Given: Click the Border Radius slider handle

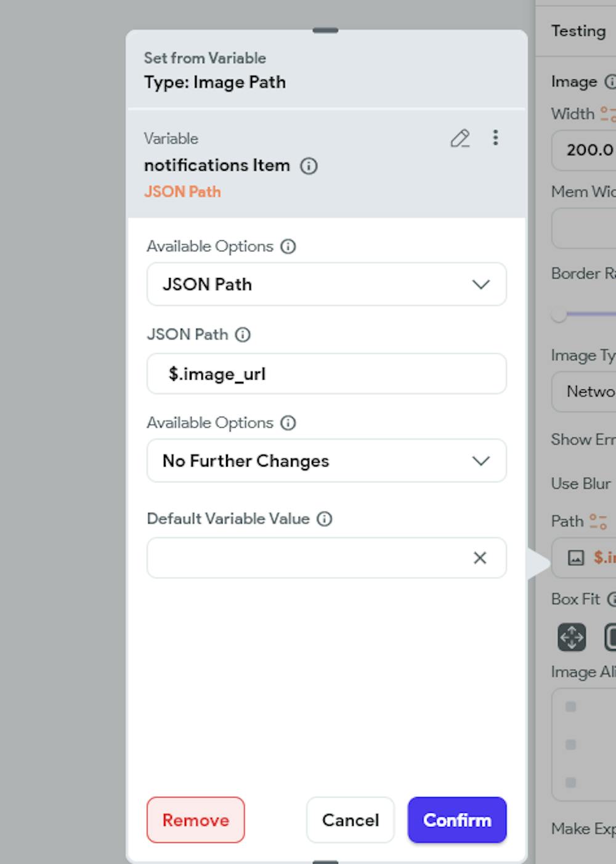Looking at the screenshot, I should tap(559, 315).
